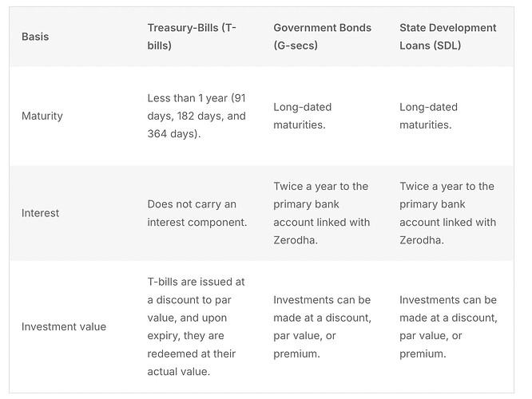This screenshot has width=532, height=399.
Task: Click the word Zerodha in G-secs column
Action: pos(294,240)
